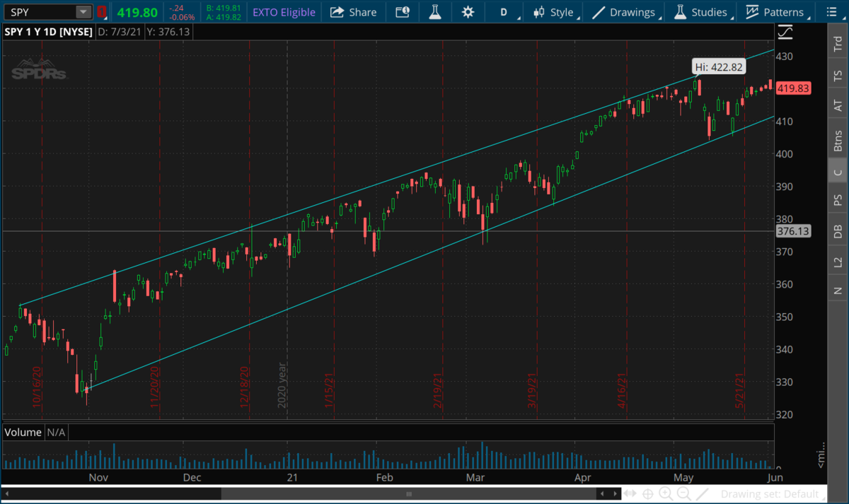Open the Drawings dropdown menu

click(x=627, y=12)
